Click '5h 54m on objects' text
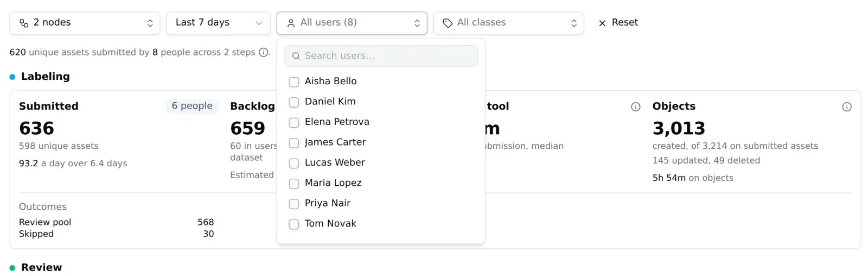This screenshot has height=276, width=868. 693,178
